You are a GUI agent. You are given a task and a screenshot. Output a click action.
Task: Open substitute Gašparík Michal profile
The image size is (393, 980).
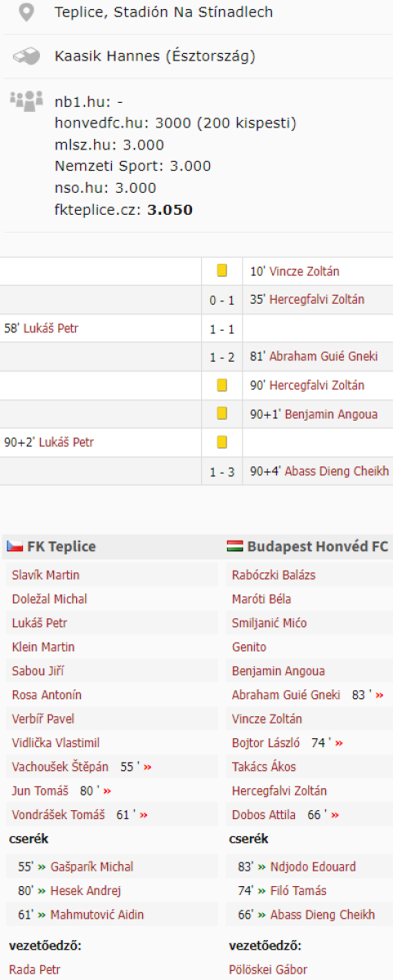(92, 866)
